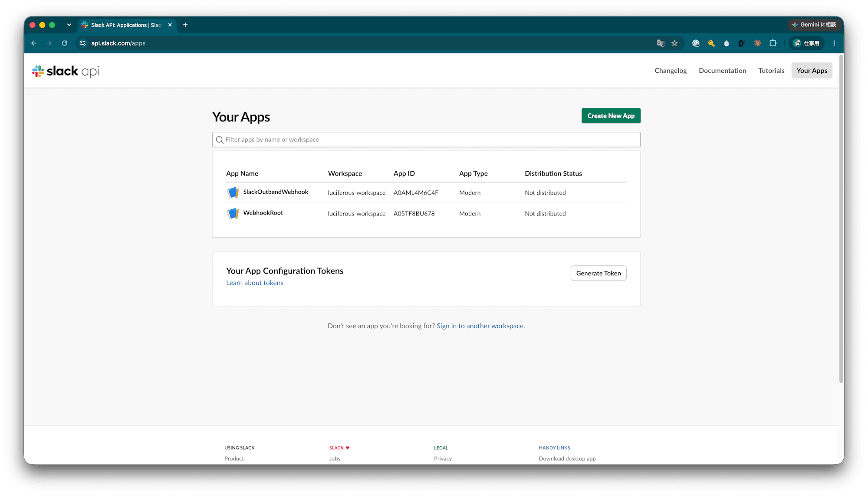The image size is (868, 496).
Task: Click the SLACK heart footer heading
Action: [339, 448]
